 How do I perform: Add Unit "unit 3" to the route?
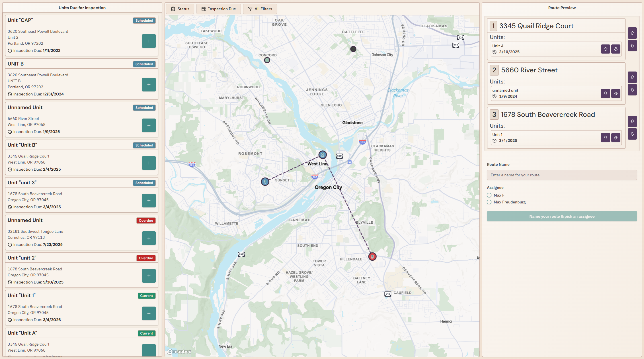tap(149, 200)
